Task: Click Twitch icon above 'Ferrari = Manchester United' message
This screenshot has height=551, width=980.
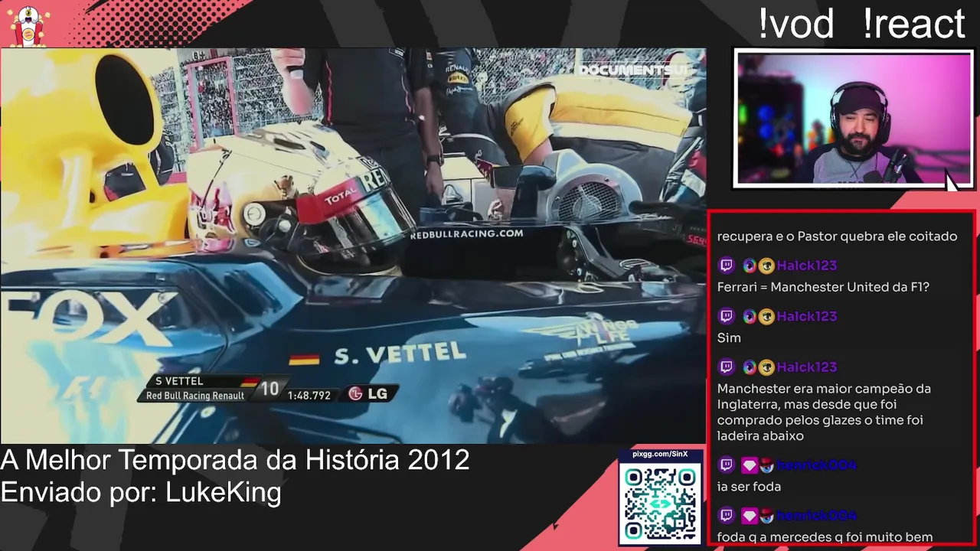Action: click(727, 266)
